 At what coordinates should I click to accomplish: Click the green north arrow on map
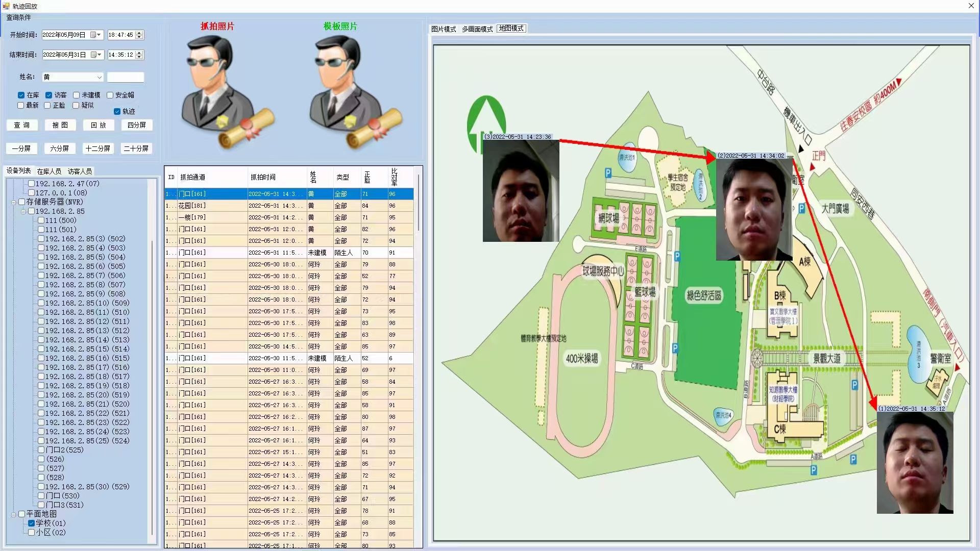[486, 122]
